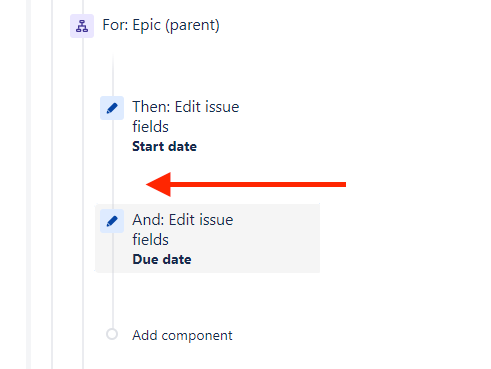The width and height of the screenshot is (491, 369).
Task: Click the Add component text link
Action: click(182, 335)
